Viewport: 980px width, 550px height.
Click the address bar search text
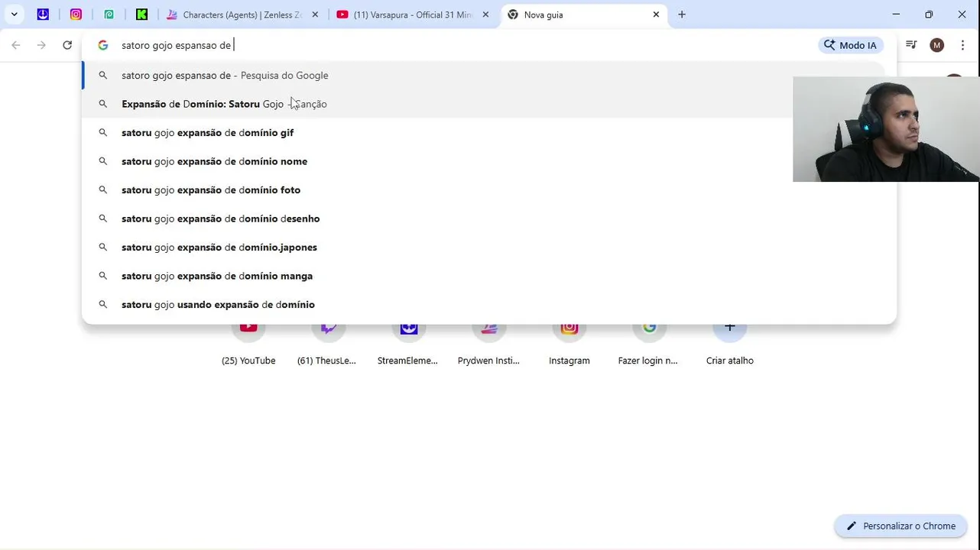(x=176, y=45)
